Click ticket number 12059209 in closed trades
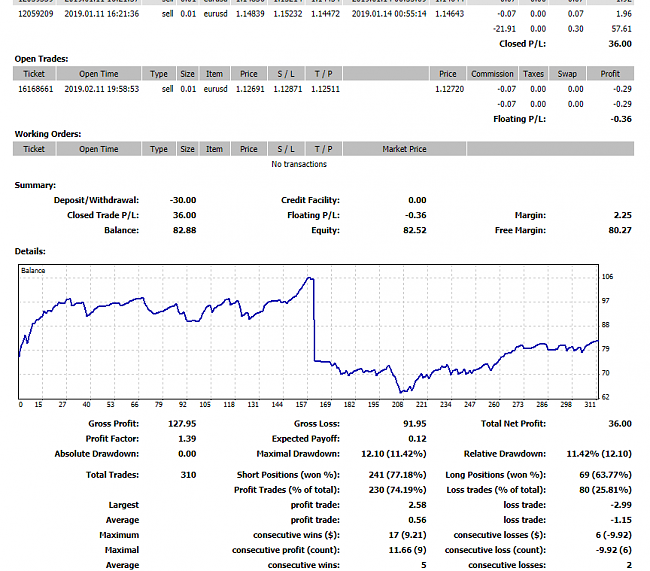This screenshot has width=650, height=571. pos(36,14)
